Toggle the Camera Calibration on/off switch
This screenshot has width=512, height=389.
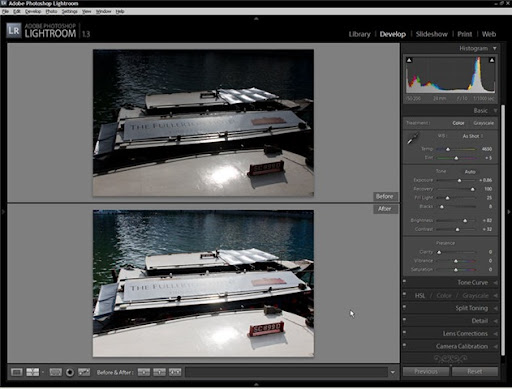click(404, 345)
